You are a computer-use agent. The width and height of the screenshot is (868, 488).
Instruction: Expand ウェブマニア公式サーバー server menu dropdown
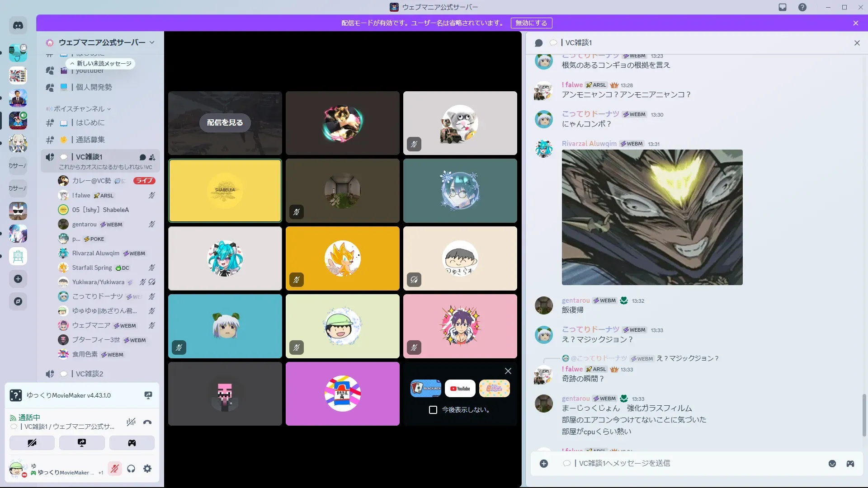tap(152, 42)
